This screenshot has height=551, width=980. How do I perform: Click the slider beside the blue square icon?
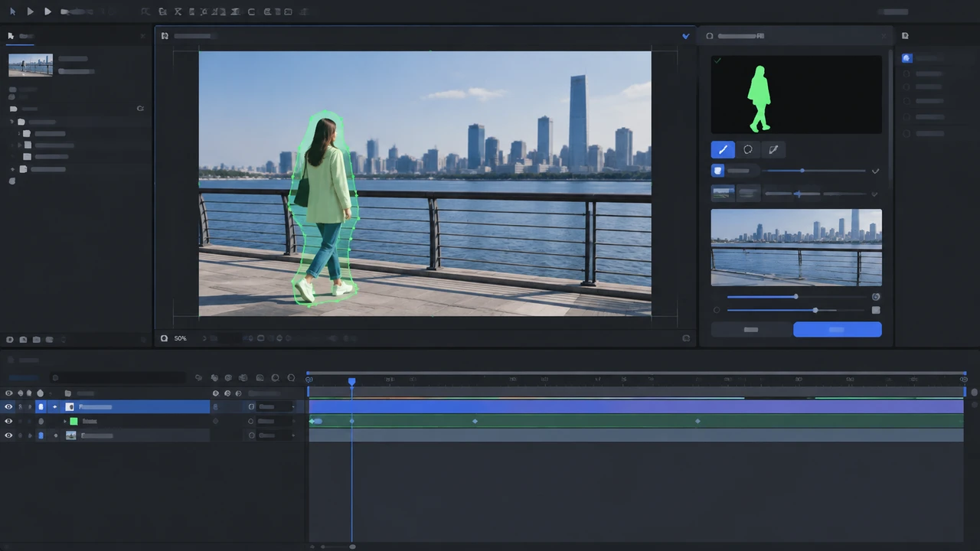coord(815,171)
